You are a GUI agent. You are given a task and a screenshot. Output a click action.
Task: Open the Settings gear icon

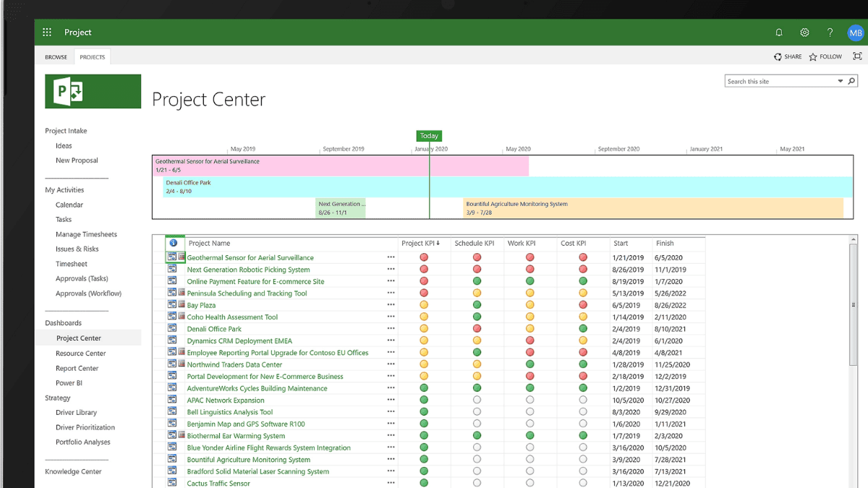click(804, 32)
